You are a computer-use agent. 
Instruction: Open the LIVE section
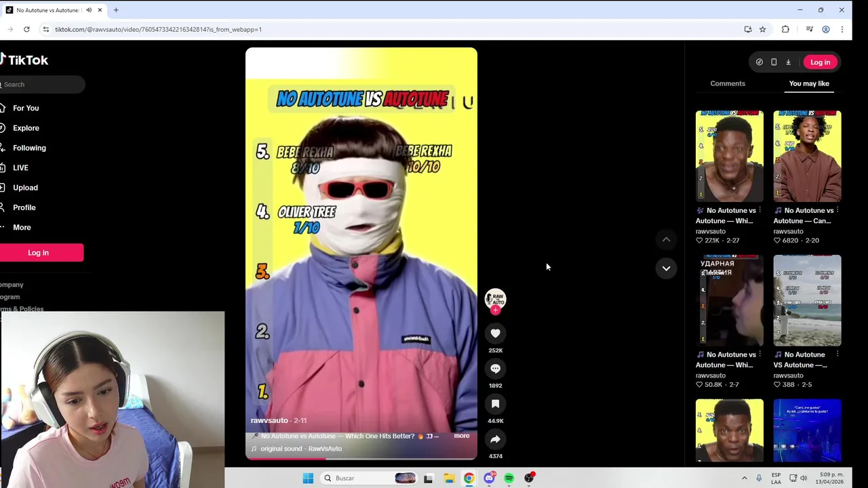point(19,167)
